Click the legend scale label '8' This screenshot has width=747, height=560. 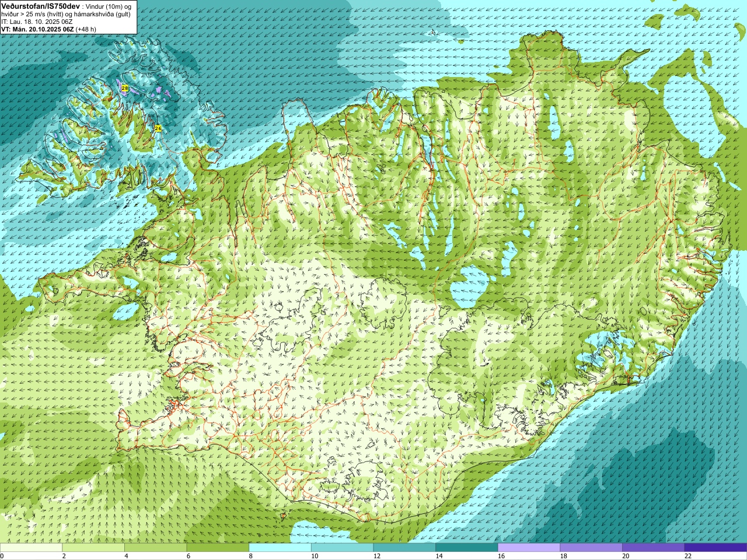[250, 556]
